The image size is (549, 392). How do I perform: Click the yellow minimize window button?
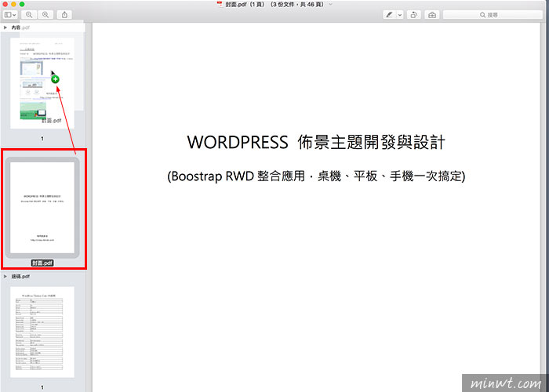point(13,4)
